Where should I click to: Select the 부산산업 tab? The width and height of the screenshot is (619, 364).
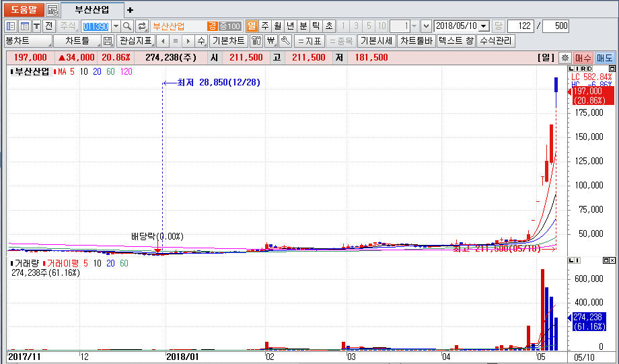92,10
